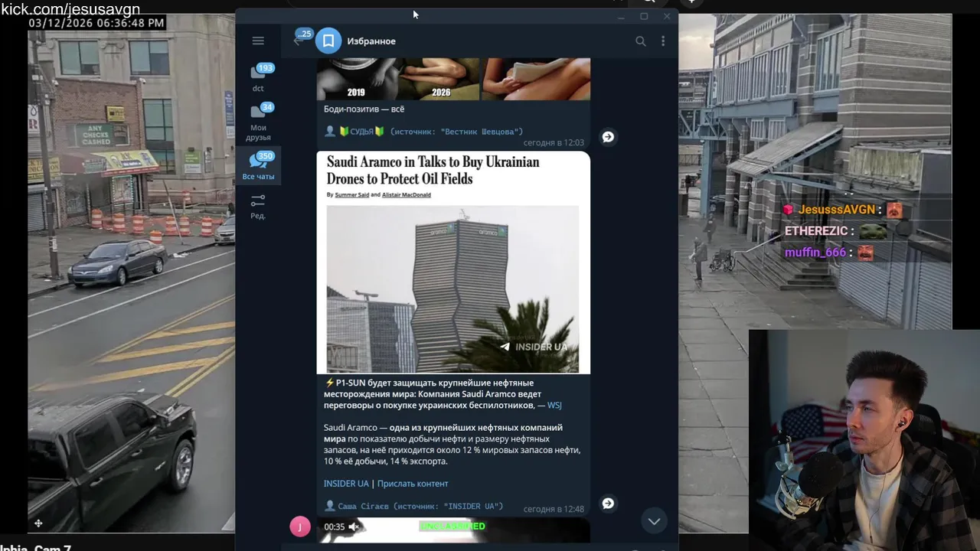Close the Telegram window
Image resolution: width=980 pixels, height=551 pixels.
[667, 16]
